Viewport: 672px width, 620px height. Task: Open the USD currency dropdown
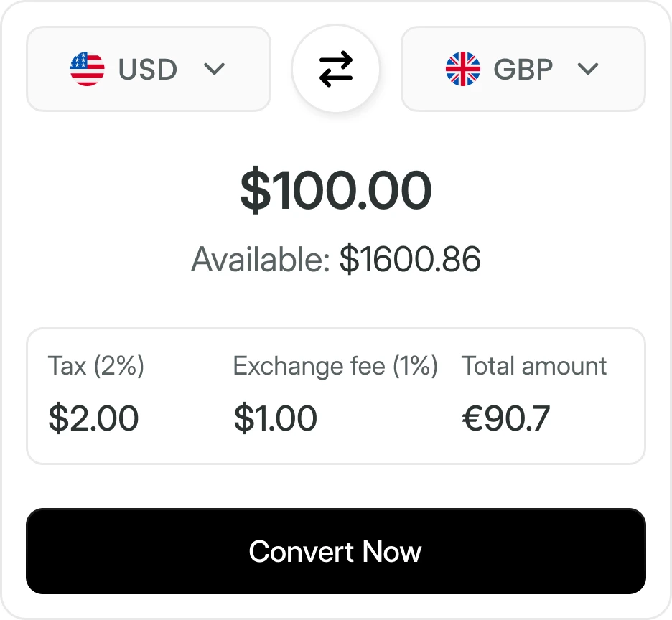pos(149,69)
